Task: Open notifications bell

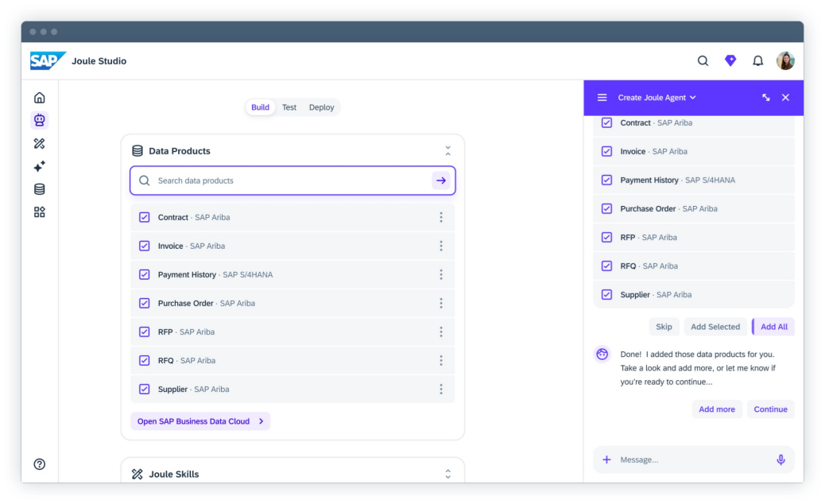Action: click(757, 61)
